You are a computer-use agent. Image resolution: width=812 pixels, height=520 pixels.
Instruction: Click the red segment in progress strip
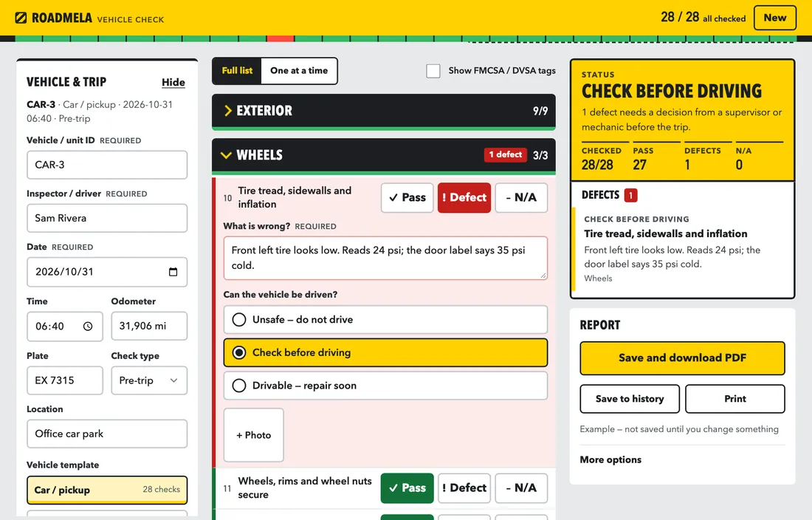click(x=281, y=39)
